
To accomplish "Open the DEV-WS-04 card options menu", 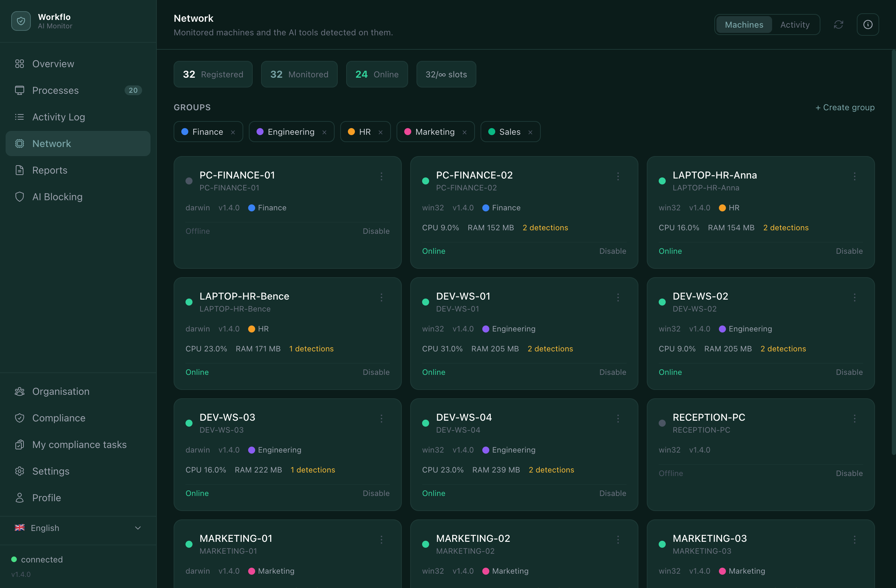I will click(x=618, y=419).
